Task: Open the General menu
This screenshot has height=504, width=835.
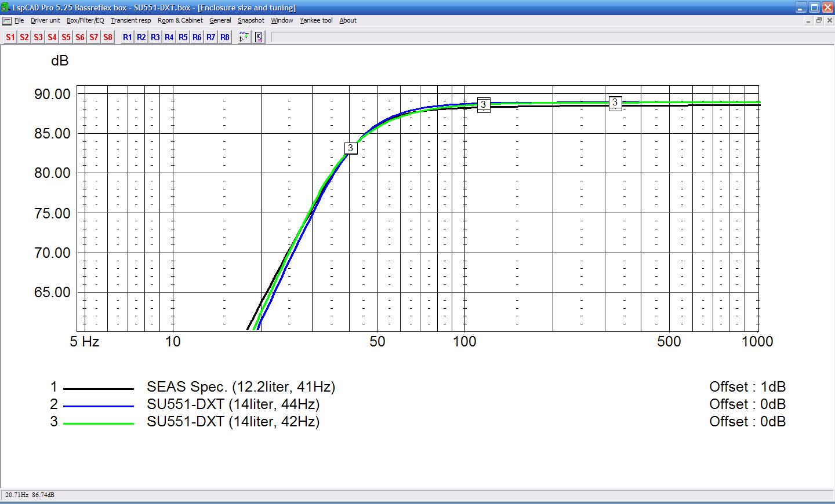Action: click(220, 20)
